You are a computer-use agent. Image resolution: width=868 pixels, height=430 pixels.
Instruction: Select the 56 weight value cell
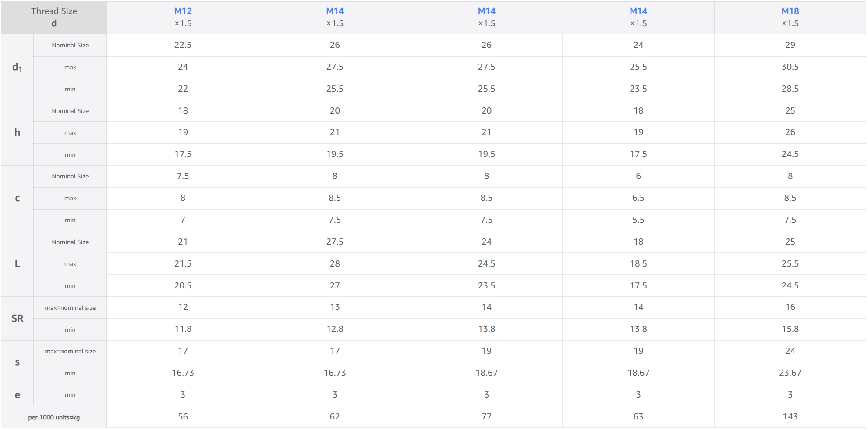click(183, 417)
